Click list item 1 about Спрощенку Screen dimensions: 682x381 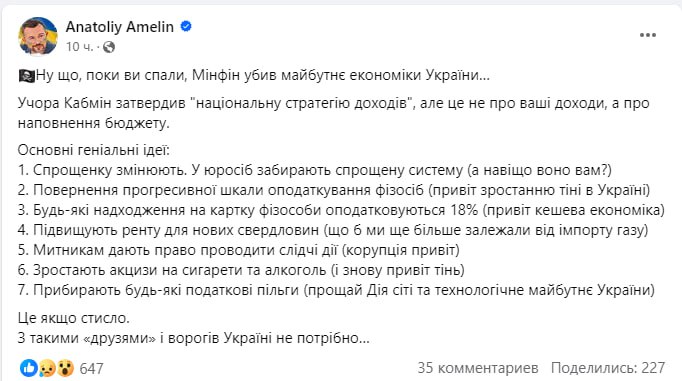[315, 170]
